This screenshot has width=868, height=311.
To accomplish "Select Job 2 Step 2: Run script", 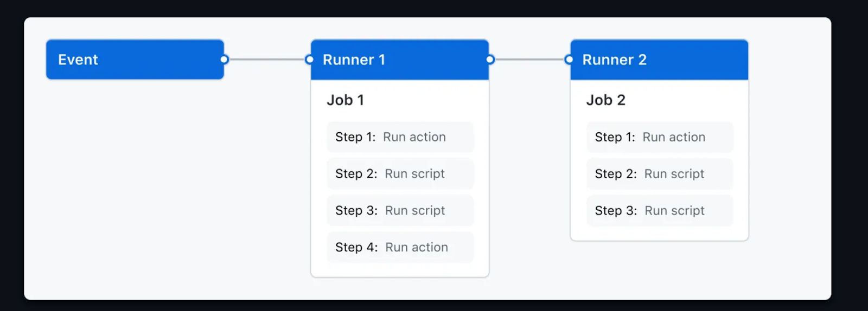I will [660, 174].
